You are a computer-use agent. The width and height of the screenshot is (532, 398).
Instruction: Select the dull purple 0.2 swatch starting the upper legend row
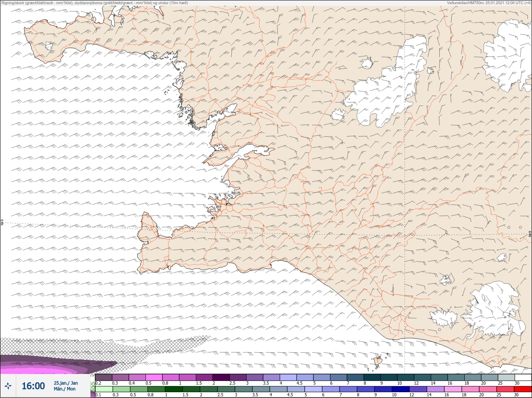[104, 377]
